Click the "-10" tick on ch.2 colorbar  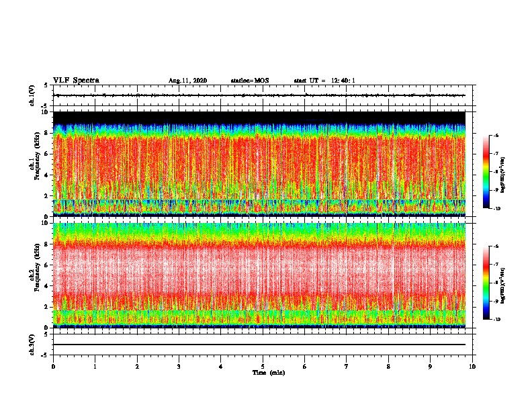click(x=496, y=320)
